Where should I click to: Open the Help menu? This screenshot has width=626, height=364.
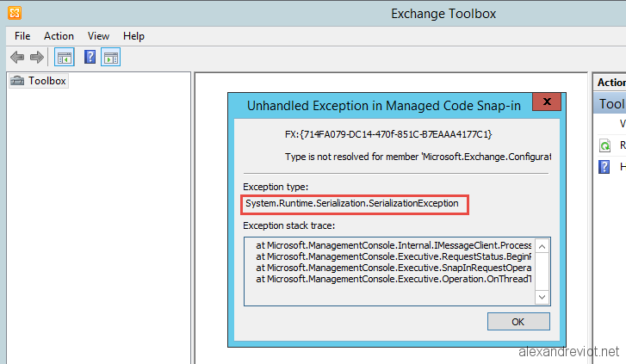[x=133, y=36]
